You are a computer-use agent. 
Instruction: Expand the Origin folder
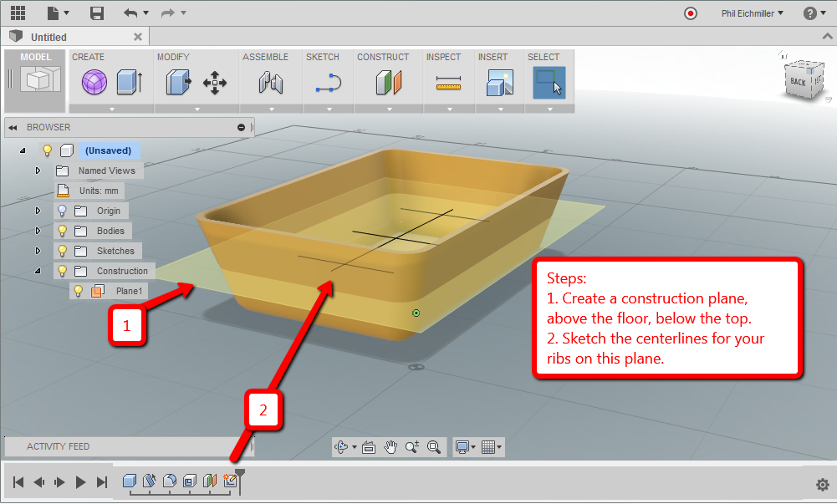coord(38,211)
